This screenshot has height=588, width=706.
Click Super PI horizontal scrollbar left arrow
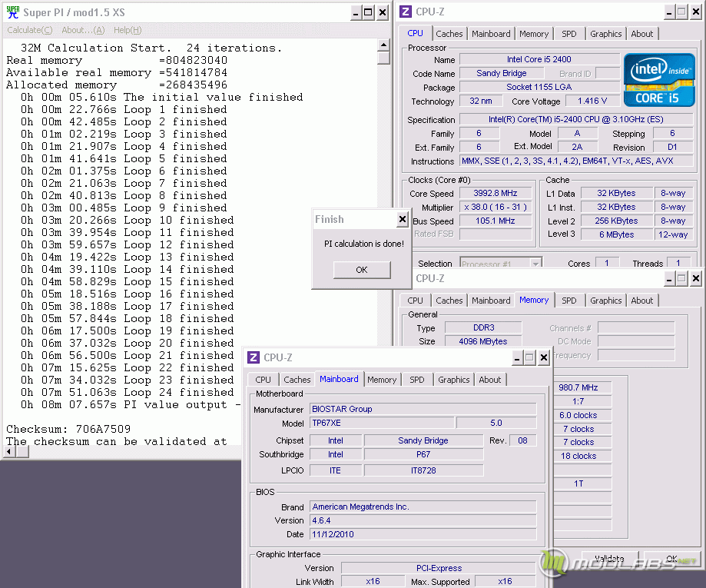[x=8, y=451]
